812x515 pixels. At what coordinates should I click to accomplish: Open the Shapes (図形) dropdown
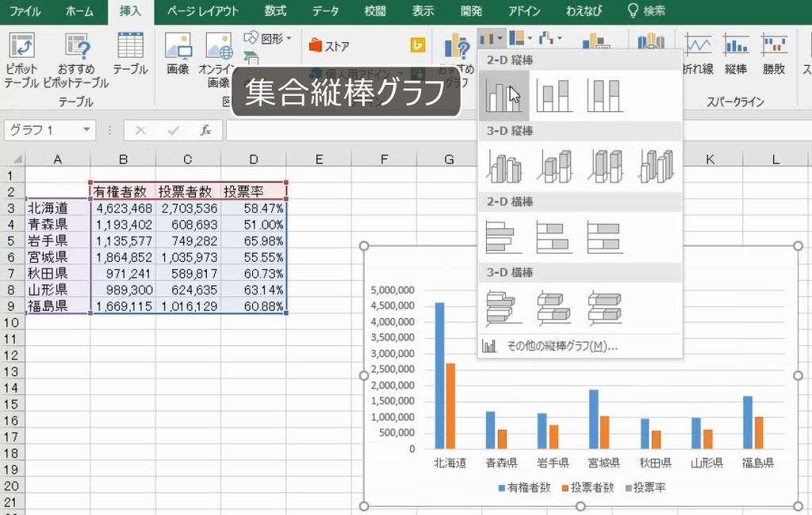pyautogui.click(x=268, y=38)
